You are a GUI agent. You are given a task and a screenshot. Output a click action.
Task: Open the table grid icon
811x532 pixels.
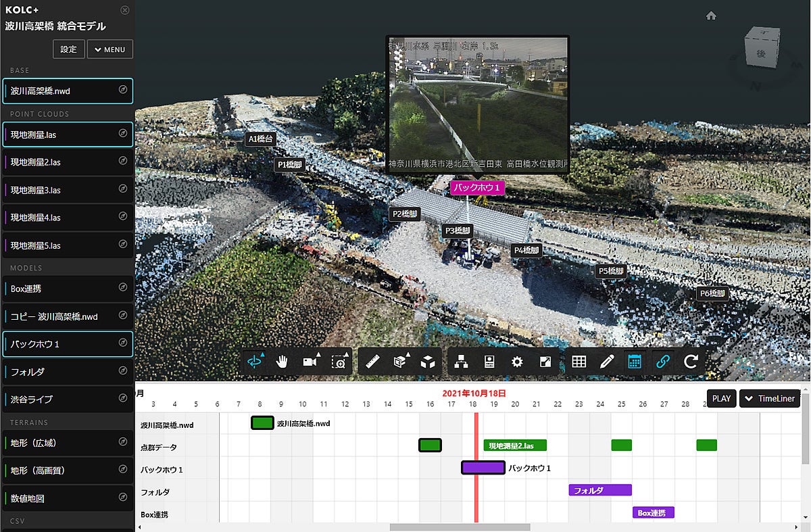[579, 362]
